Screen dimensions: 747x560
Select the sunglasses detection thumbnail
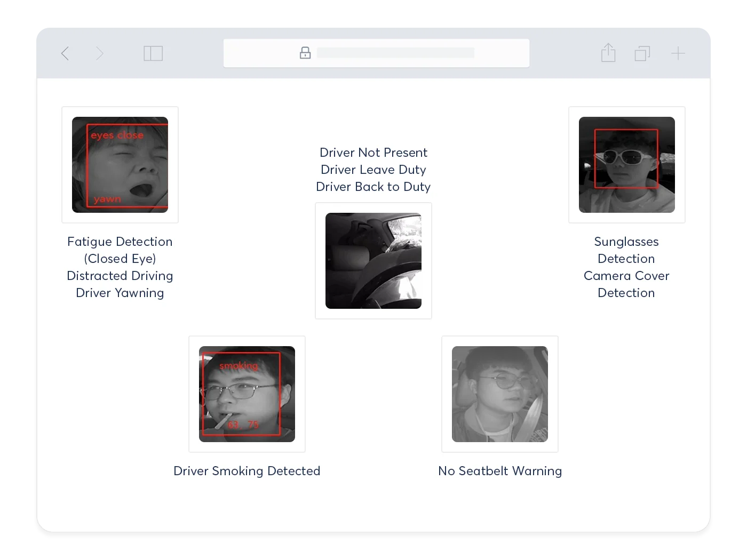(x=627, y=165)
